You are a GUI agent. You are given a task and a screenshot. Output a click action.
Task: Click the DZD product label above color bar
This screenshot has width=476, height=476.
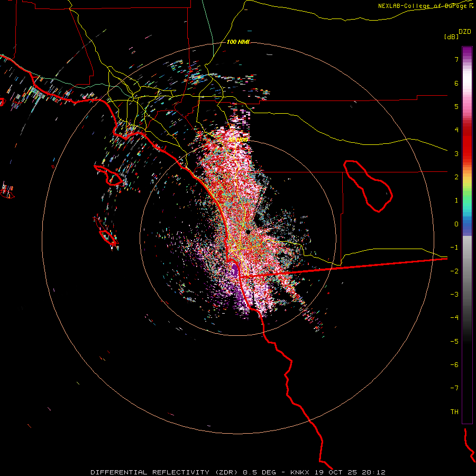pos(465,32)
